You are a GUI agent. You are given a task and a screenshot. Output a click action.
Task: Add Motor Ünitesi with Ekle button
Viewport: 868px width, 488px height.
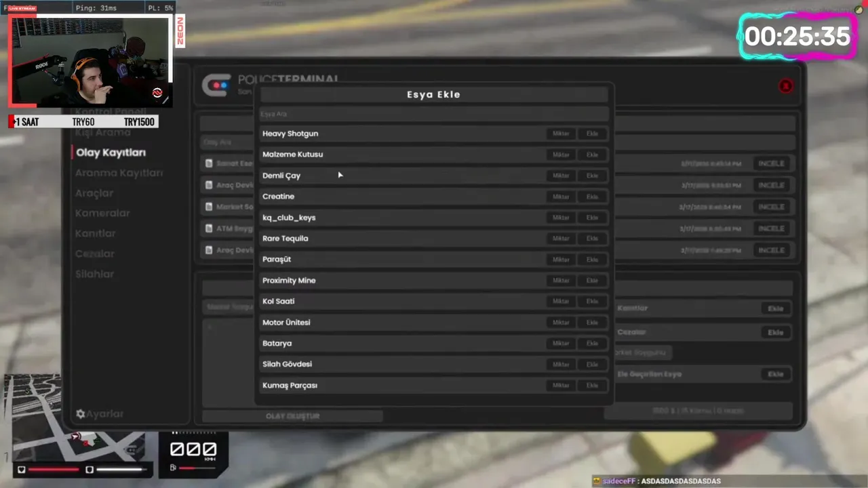point(592,323)
